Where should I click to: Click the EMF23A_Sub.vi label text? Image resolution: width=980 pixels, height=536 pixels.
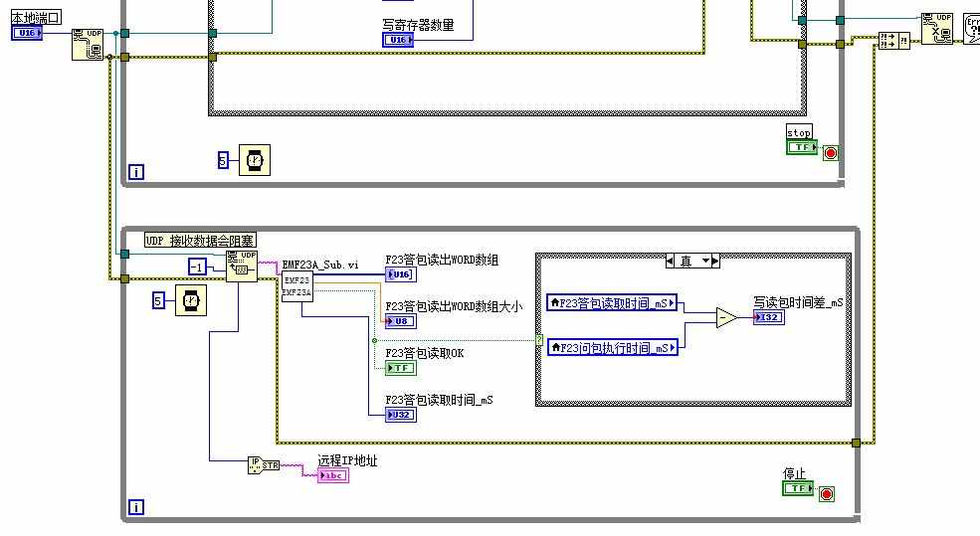(320, 265)
